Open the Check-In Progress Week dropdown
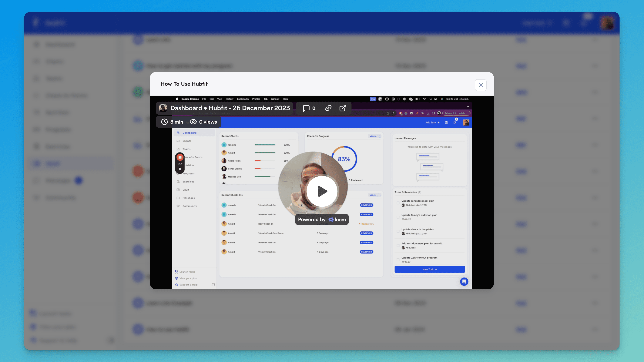644x362 pixels. point(375,136)
